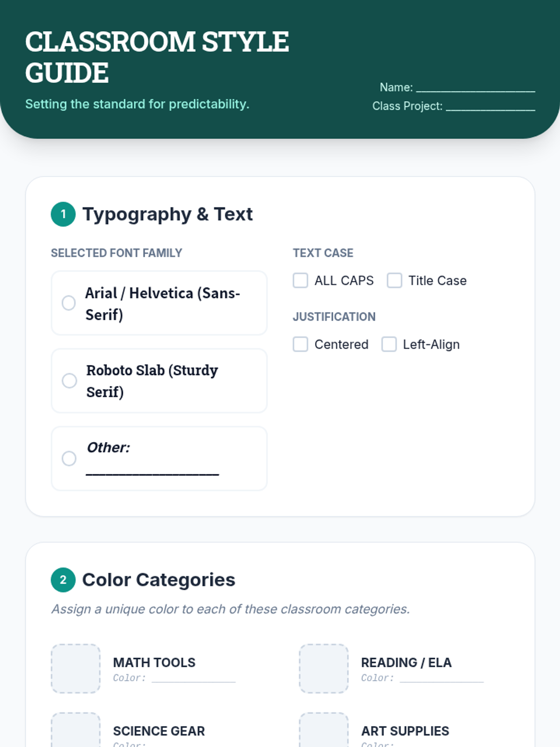
Task: Tick the Centered justification checkbox
Action: coord(301,345)
